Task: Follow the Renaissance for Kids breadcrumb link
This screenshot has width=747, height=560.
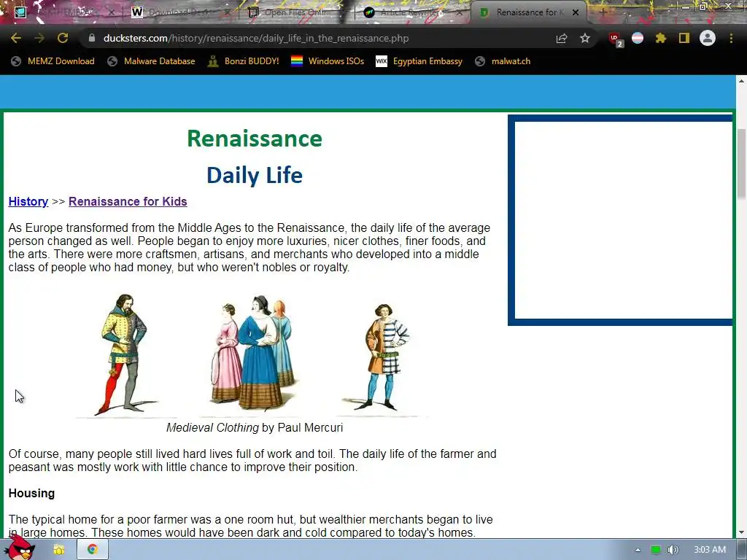Action: [x=128, y=201]
